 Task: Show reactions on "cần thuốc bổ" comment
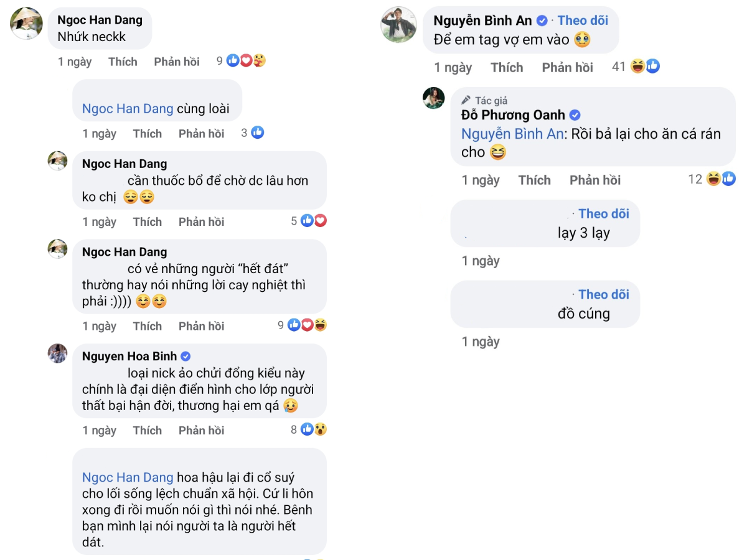click(313, 221)
